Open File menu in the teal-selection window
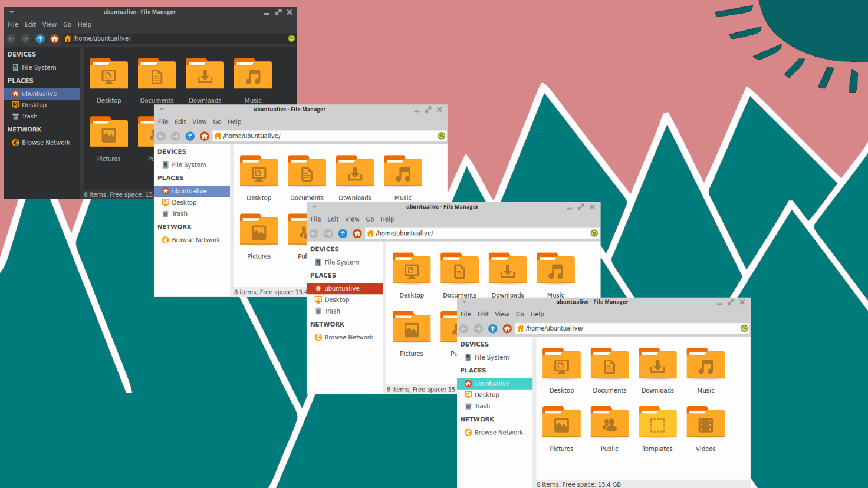Image resolution: width=868 pixels, height=488 pixels. [x=466, y=314]
